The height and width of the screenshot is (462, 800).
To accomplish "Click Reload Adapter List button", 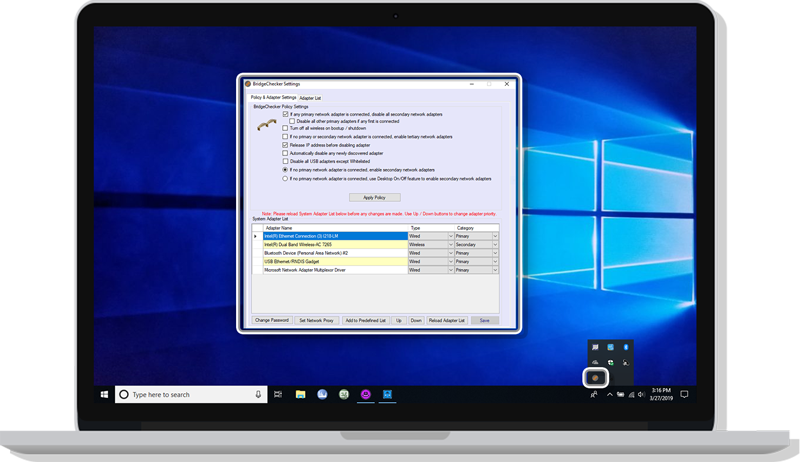I will pyautogui.click(x=447, y=320).
